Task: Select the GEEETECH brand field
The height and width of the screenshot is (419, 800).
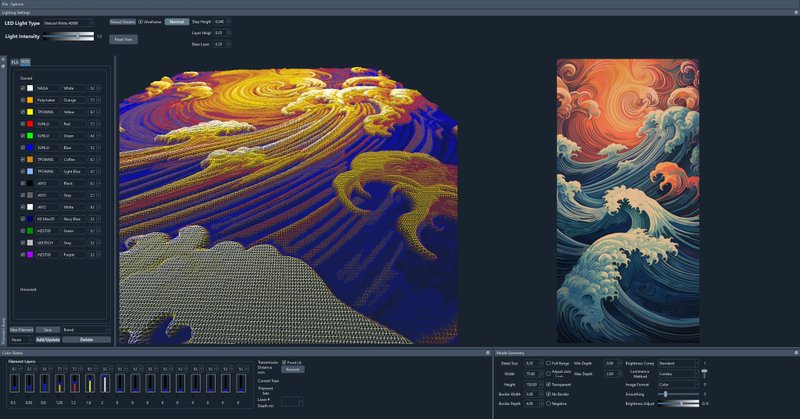Action: pyautogui.click(x=47, y=242)
